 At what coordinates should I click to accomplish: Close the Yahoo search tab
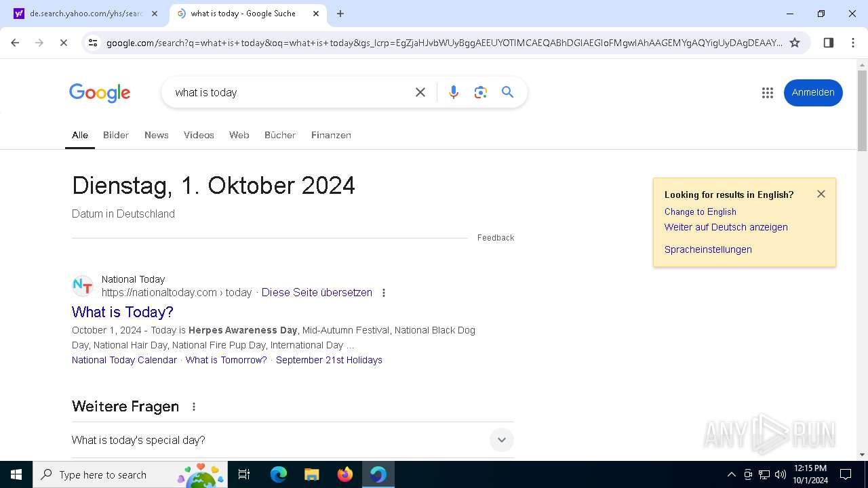click(154, 14)
